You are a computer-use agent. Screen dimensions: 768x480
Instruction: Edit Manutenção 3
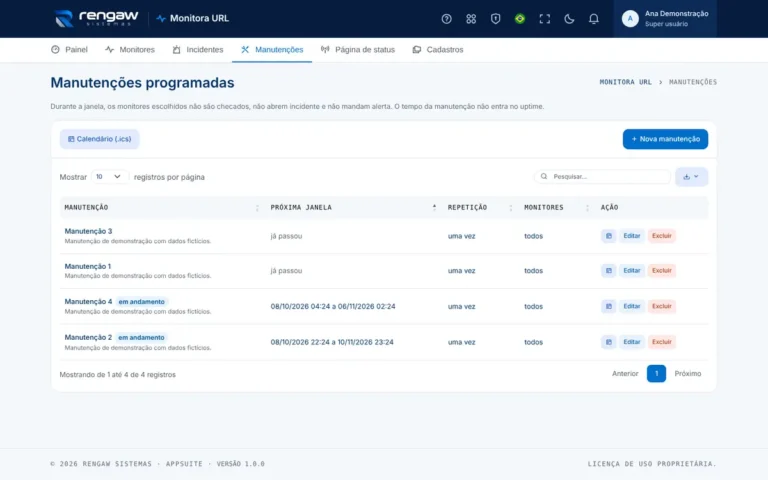[631, 236]
